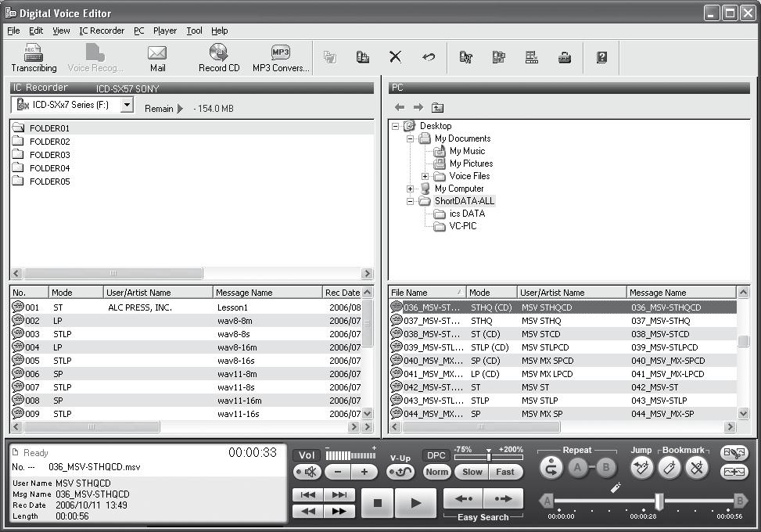
Task: Open the View menu
Action: tap(61, 31)
